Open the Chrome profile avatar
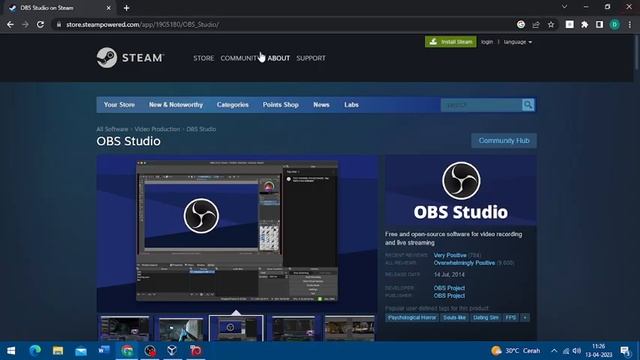Viewport: 640px width, 360px height. pyautogui.click(x=615, y=24)
